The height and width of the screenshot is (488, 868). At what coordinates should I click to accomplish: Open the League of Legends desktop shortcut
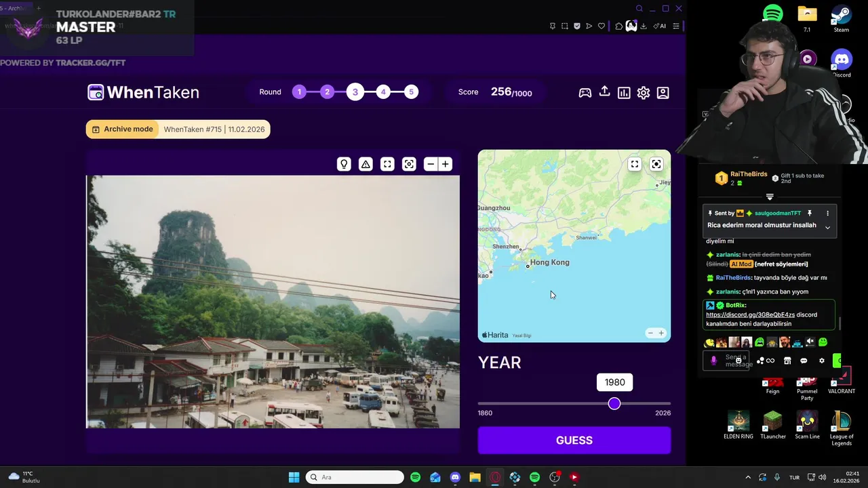842,428
